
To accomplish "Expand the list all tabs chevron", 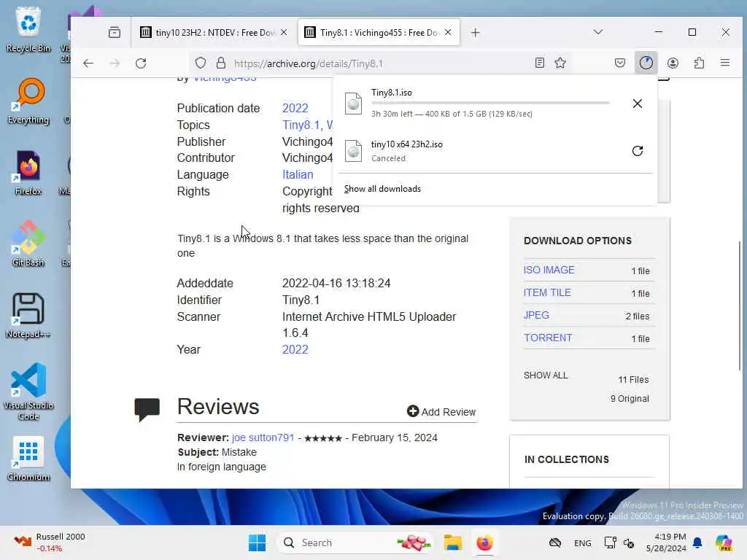I will 598,32.
